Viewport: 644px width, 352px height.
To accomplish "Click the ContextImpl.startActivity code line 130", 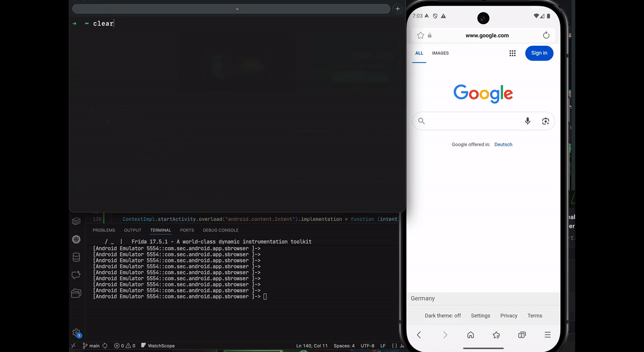I will click(261, 219).
